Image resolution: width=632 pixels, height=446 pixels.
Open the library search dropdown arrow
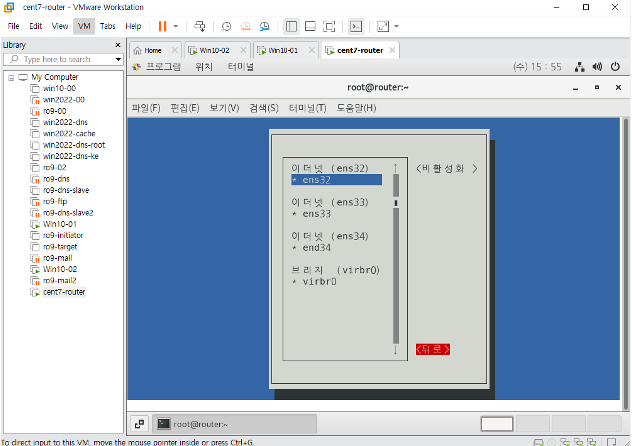pyautogui.click(x=118, y=59)
